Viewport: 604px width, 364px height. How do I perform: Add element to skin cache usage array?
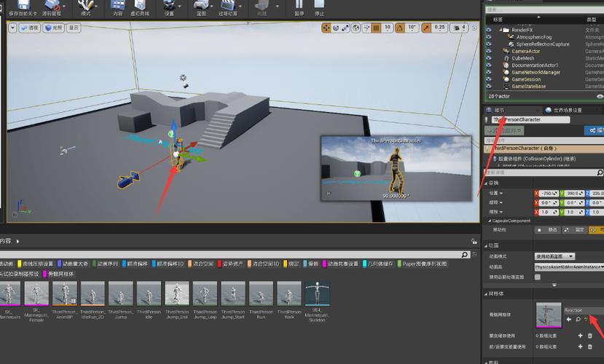(580, 336)
